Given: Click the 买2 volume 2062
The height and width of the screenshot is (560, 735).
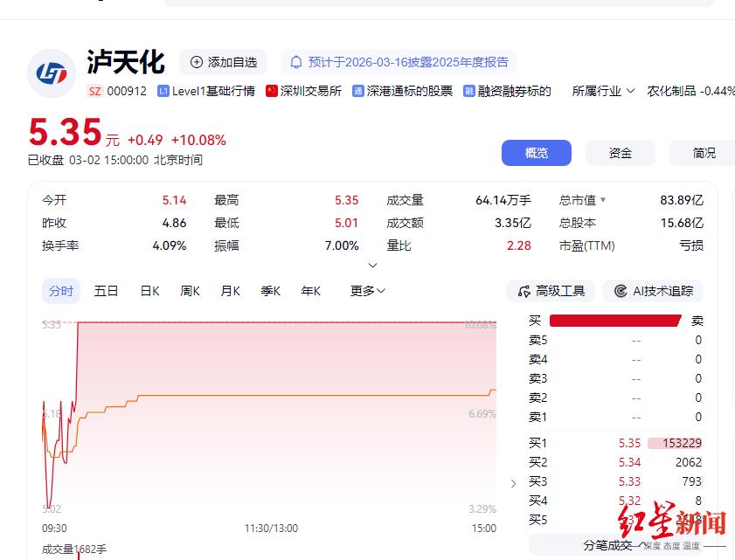Looking at the screenshot, I should pyautogui.click(x=689, y=462).
